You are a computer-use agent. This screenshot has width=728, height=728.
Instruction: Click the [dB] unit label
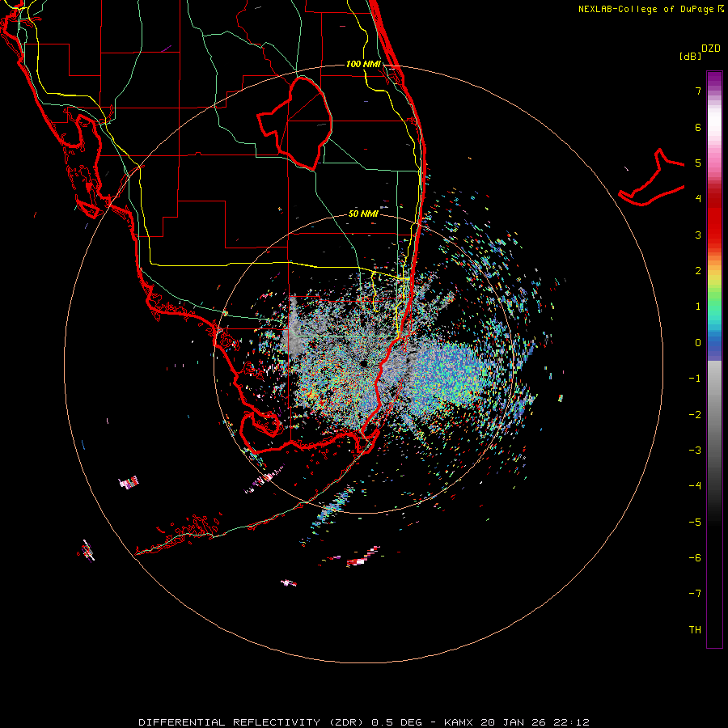click(x=691, y=56)
